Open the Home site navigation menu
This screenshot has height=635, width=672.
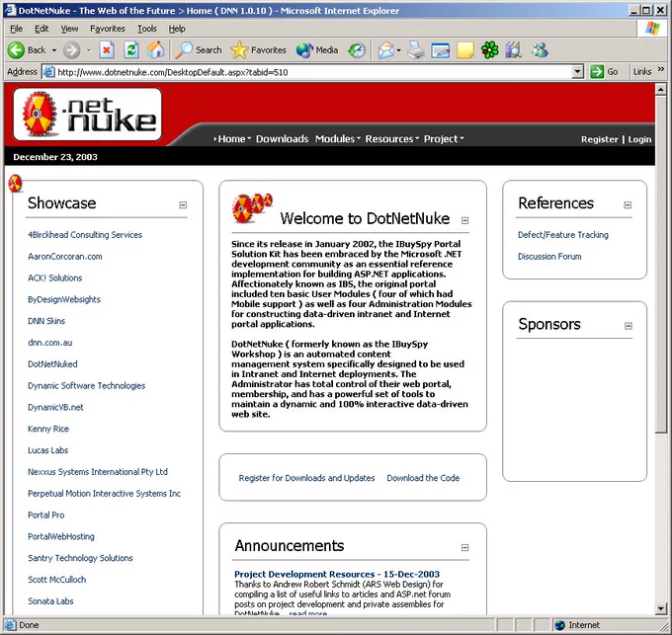tap(232, 138)
